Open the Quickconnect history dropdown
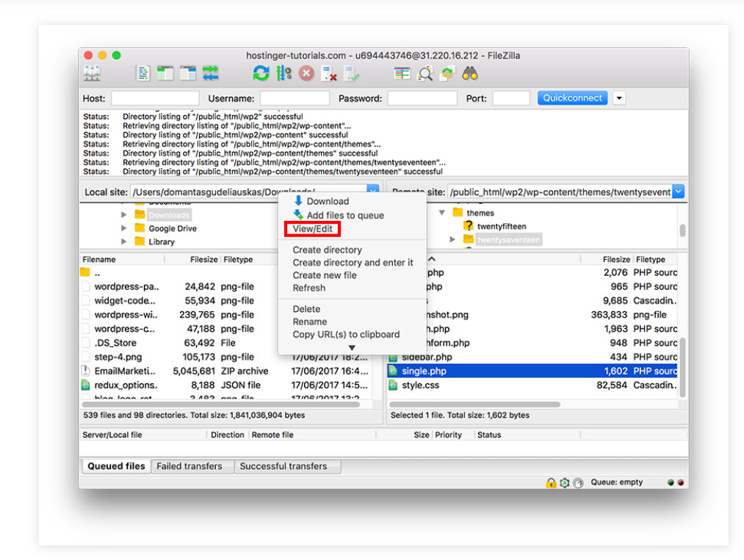 click(619, 98)
